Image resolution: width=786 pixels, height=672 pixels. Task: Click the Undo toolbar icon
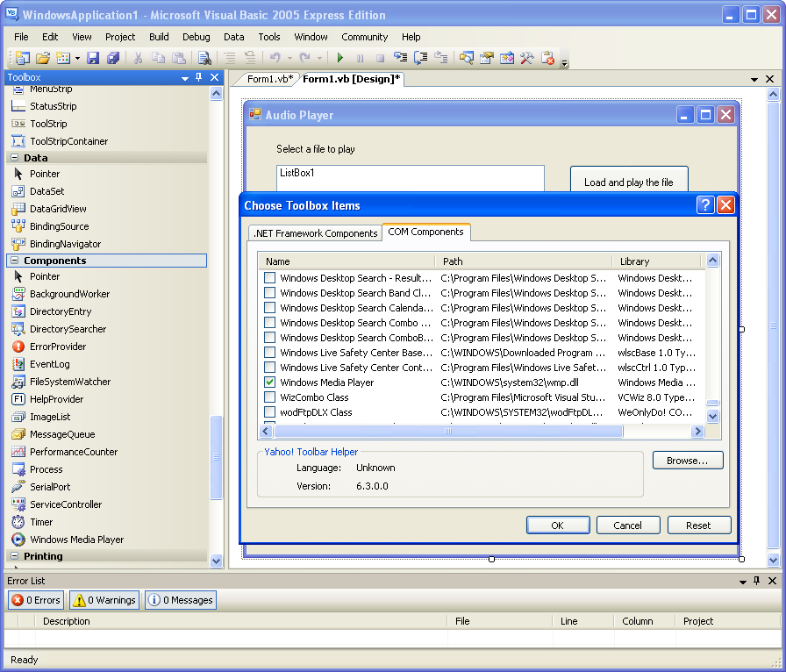(275, 58)
